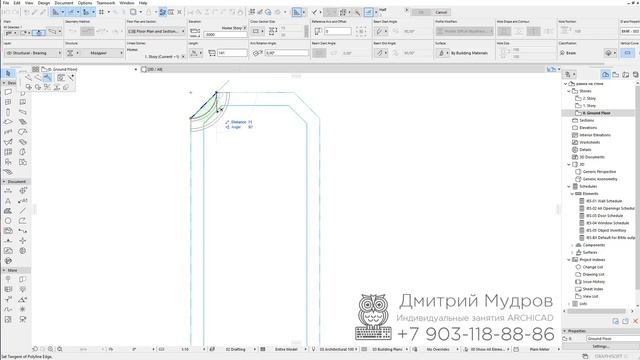This screenshot has height=360, width=640.
Task: Click the Arc Rotation Angle input field
Action: click(287, 53)
